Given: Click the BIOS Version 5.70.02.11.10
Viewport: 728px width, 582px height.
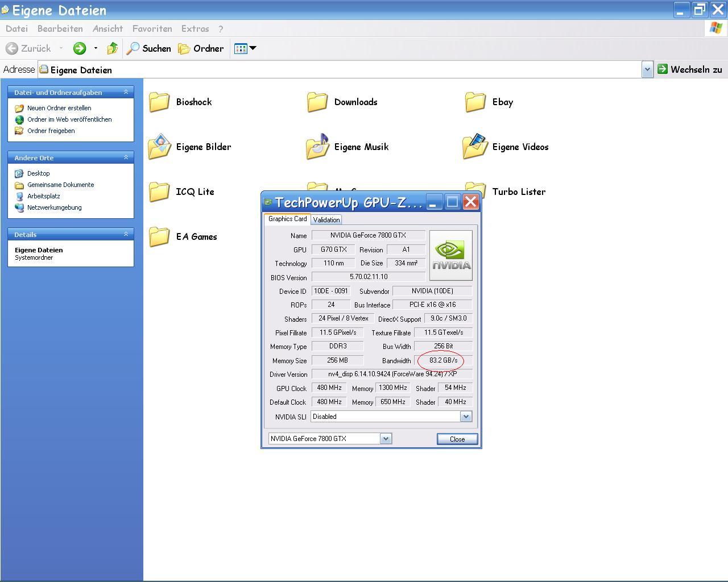Looking at the screenshot, I should point(368,277).
